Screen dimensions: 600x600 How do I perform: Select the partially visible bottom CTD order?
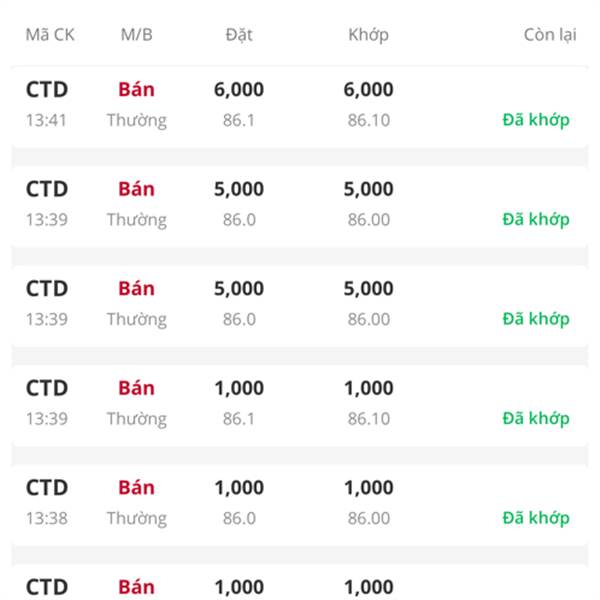pos(300,582)
